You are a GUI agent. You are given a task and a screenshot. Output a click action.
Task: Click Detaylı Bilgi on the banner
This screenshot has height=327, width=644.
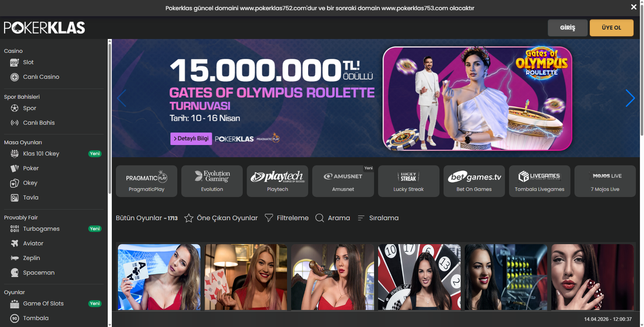pyautogui.click(x=191, y=139)
